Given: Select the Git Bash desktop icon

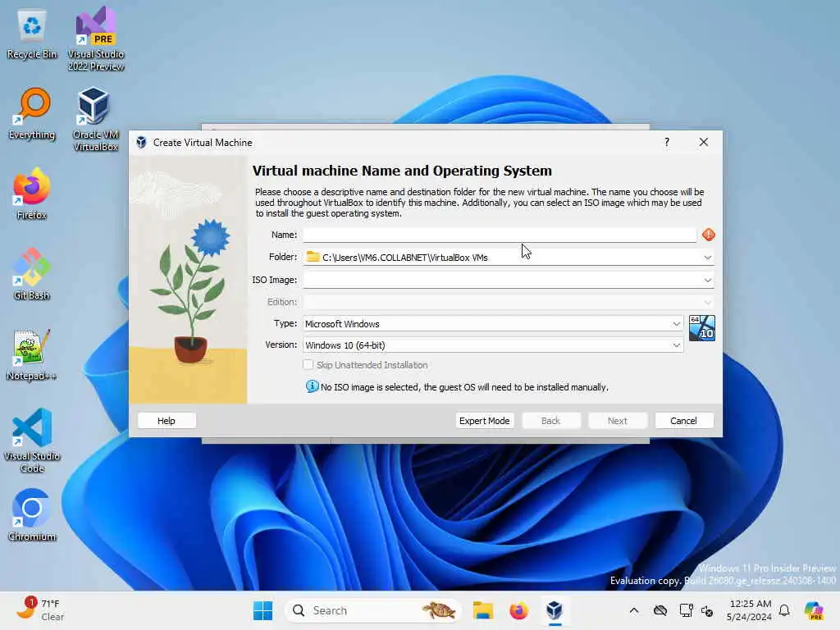Looking at the screenshot, I should pyautogui.click(x=32, y=274).
